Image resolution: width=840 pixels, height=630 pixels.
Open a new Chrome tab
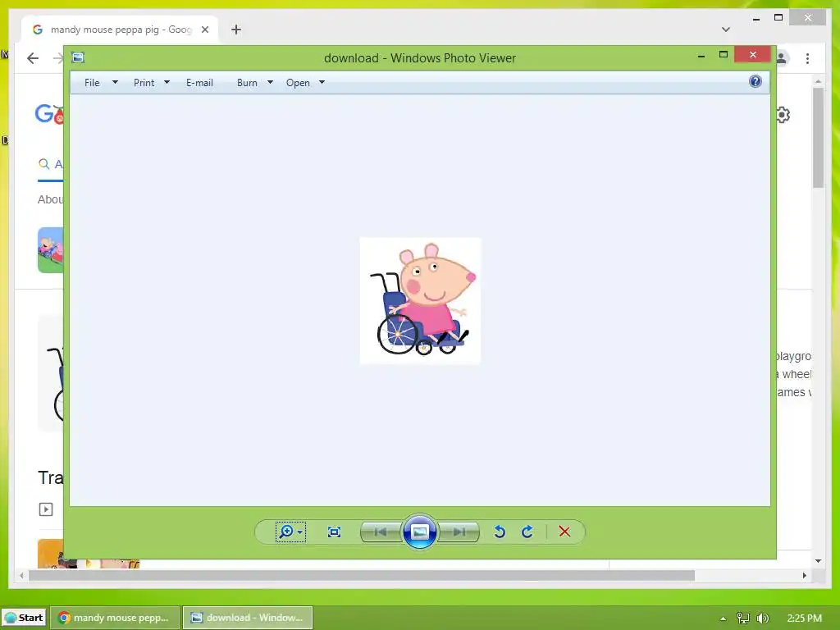point(236,30)
